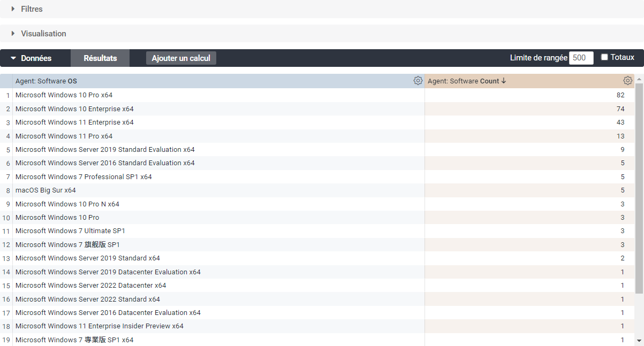Screen dimensions: 644x346
Task: Open gear settings for Software Count column
Action: tap(628, 81)
